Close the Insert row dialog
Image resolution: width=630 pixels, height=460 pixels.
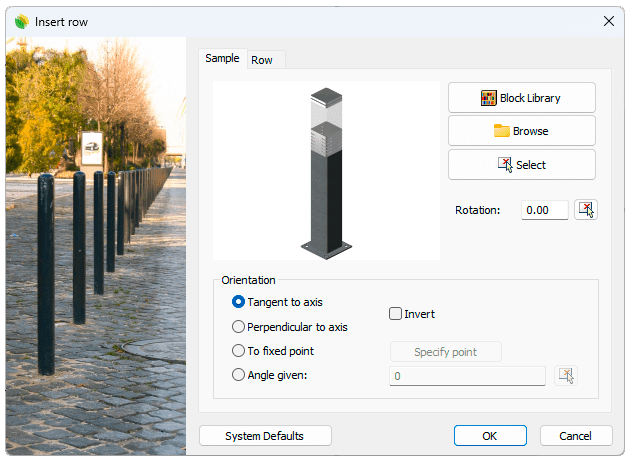coord(608,20)
